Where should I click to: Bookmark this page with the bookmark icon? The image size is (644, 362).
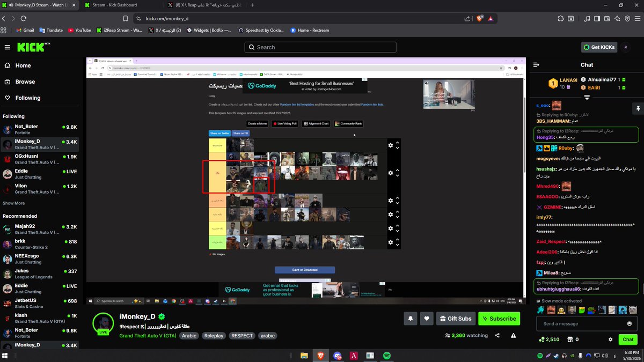click(125, 18)
